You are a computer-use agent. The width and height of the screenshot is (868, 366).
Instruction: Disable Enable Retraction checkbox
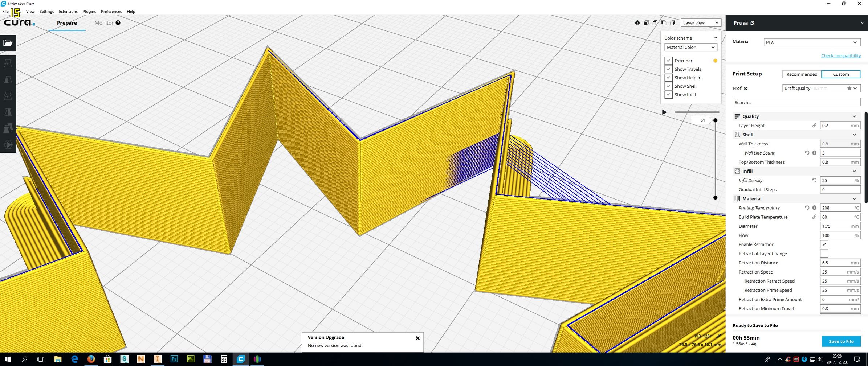(x=824, y=244)
